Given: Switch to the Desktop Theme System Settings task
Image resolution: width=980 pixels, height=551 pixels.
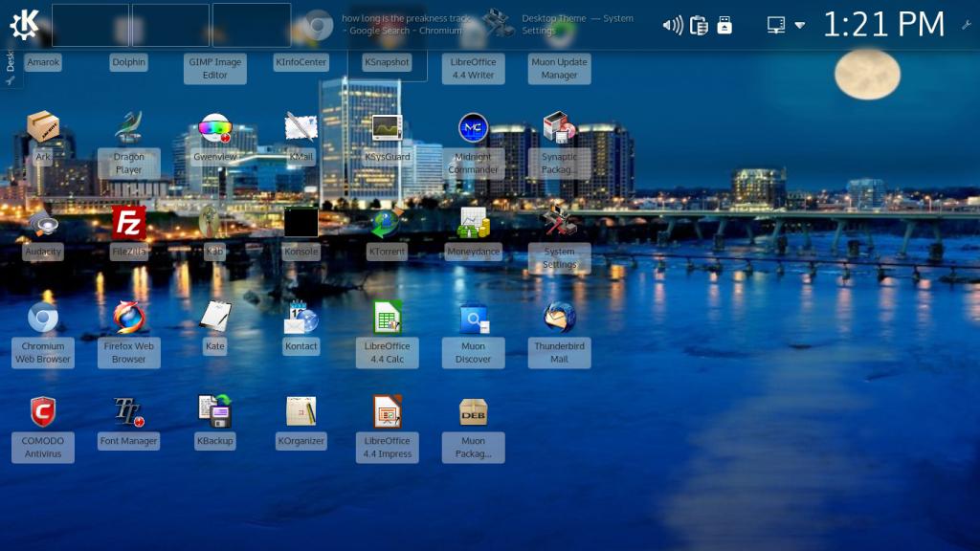Looking at the screenshot, I should click(560, 24).
